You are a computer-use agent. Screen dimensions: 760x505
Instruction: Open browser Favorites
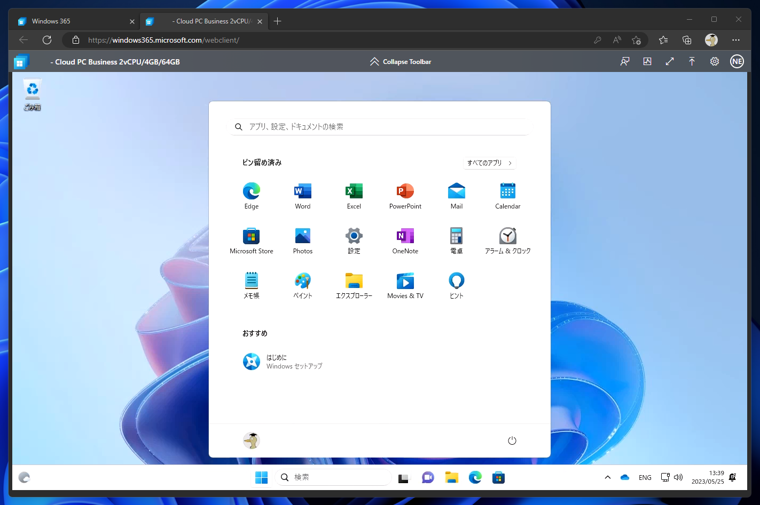coord(663,40)
